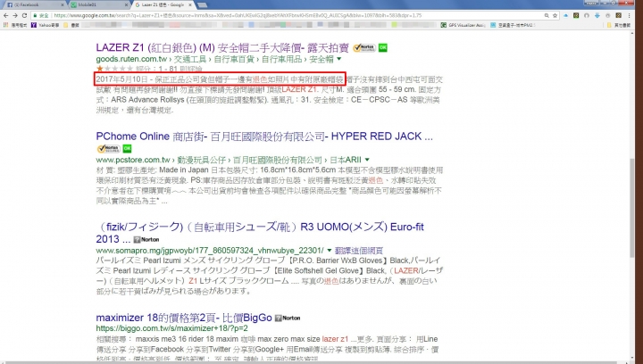Go back with the browser back arrow
The image size is (643, 364).
pos(5,15)
